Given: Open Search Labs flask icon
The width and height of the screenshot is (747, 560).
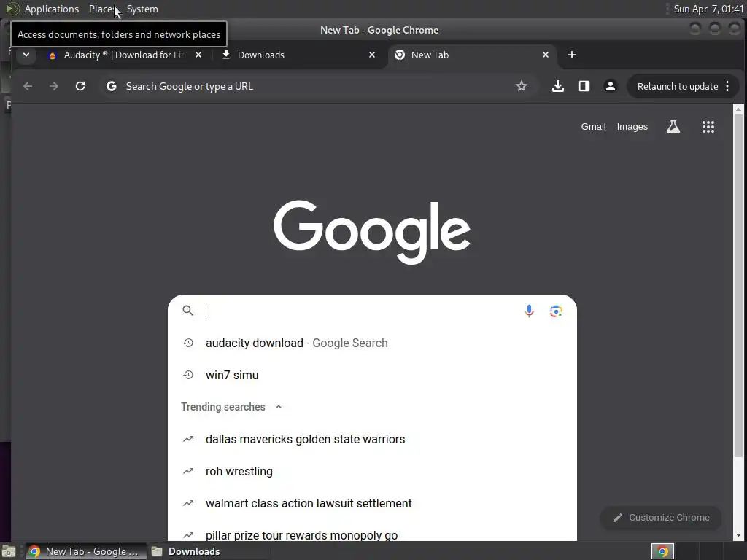Looking at the screenshot, I should 673,127.
